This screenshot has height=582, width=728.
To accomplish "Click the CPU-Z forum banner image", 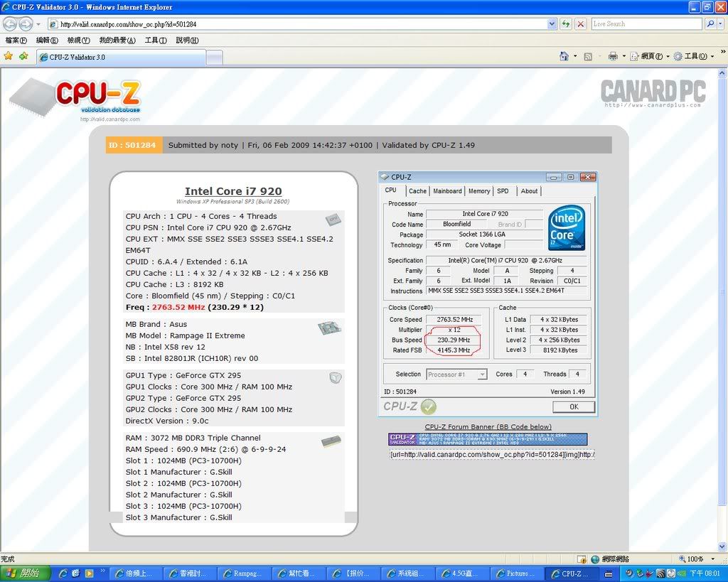I will (488, 439).
